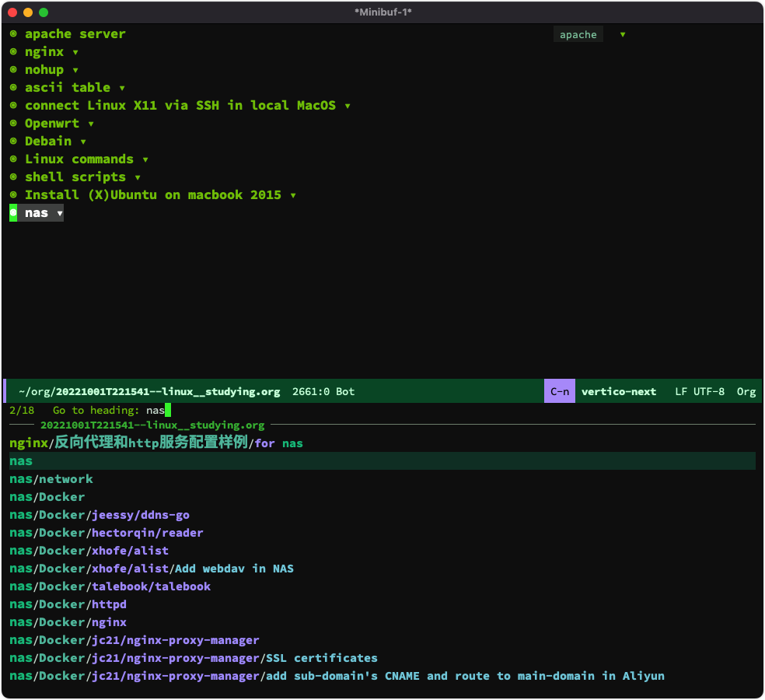Click the Bot scroll position indicator
Screen dimensions: 765x700
(345, 391)
